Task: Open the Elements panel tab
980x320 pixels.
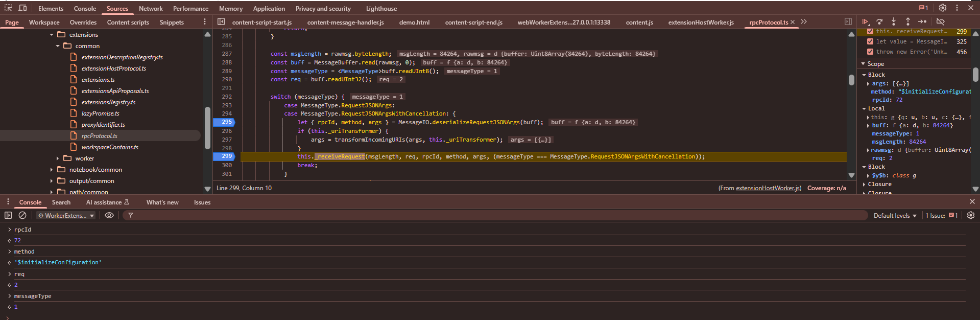Action: (51, 9)
